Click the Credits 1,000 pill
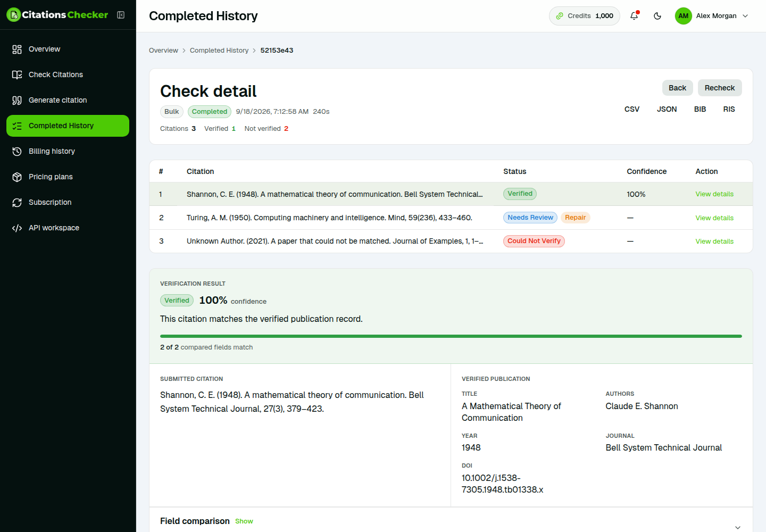766x532 pixels. click(x=585, y=16)
